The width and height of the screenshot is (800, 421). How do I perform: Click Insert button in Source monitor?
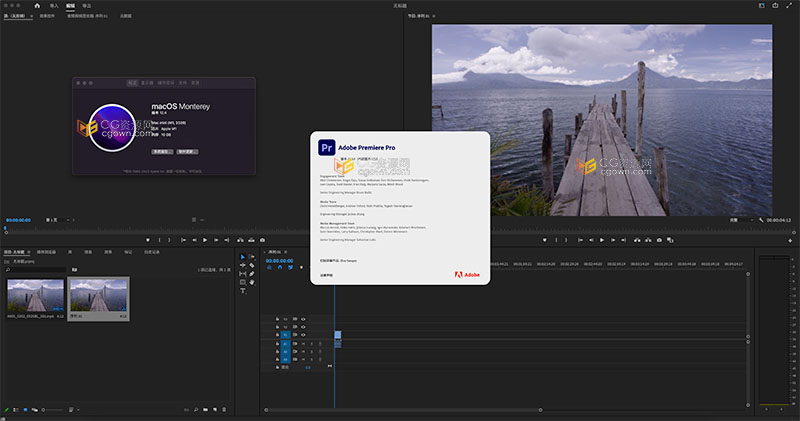click(x=240, y=240)
